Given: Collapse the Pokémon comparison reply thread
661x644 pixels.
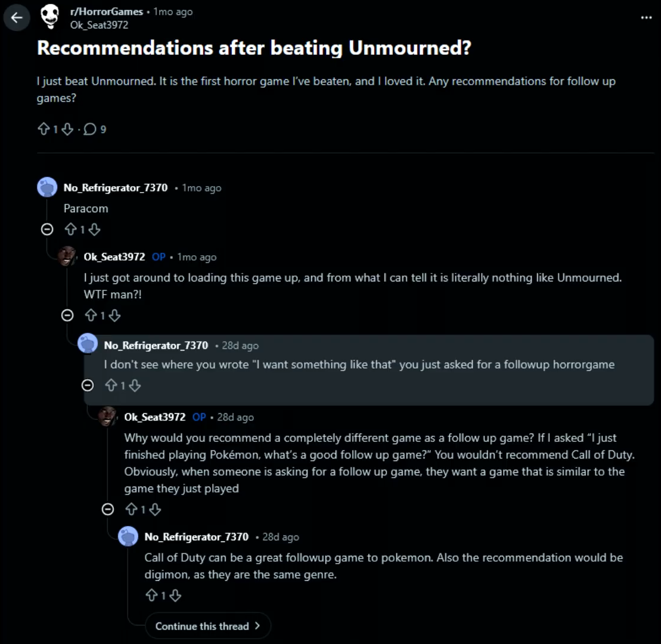Looking at the screenshot, I should point(108,509).
